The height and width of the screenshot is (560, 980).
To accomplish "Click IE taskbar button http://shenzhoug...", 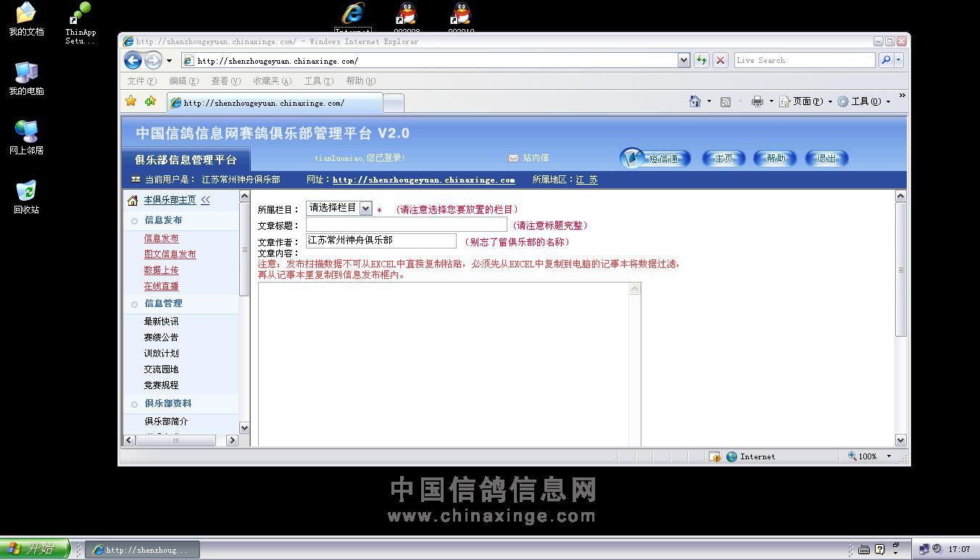I will 141,550.
